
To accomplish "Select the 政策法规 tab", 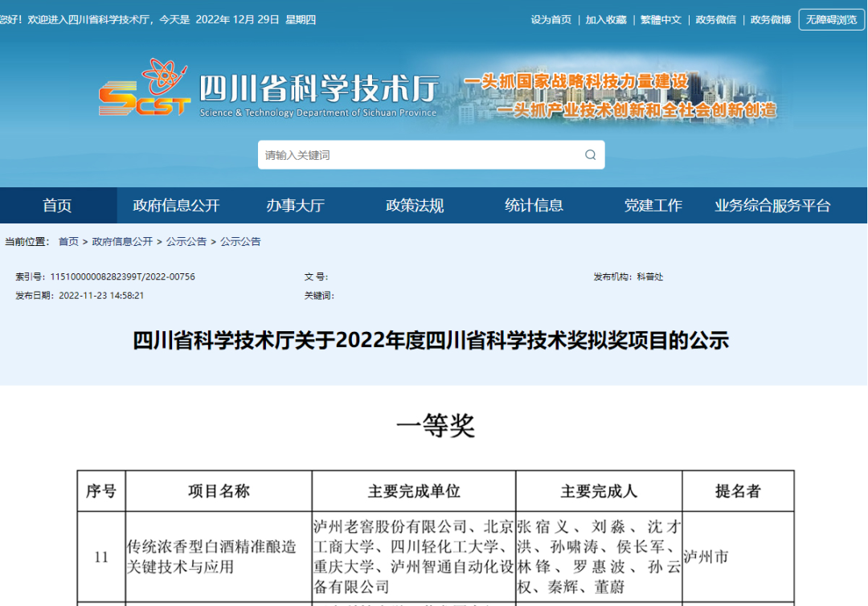I will pyautogui.click(x=415, y=205).
